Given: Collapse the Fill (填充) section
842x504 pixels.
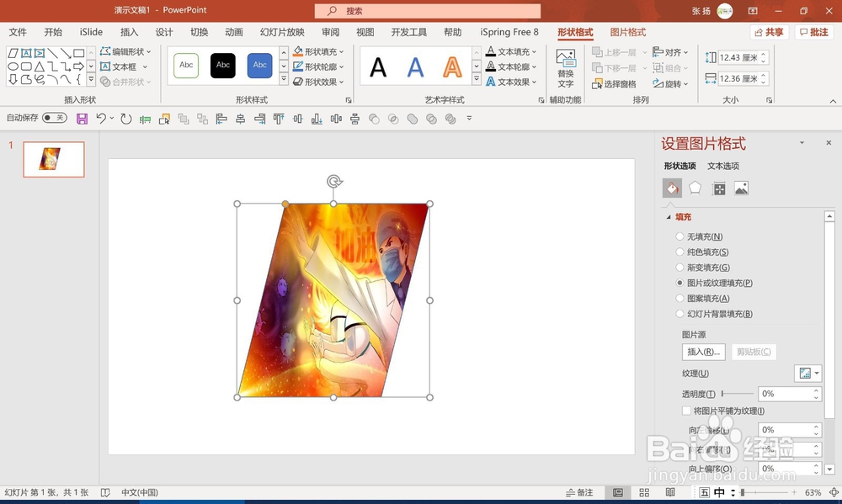Looking at the screenshot, I should point(669,217).
